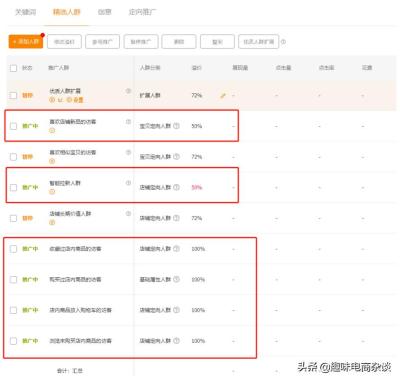Check the 店铺长期价值人群 row checkbox

[x=13, y=218]
